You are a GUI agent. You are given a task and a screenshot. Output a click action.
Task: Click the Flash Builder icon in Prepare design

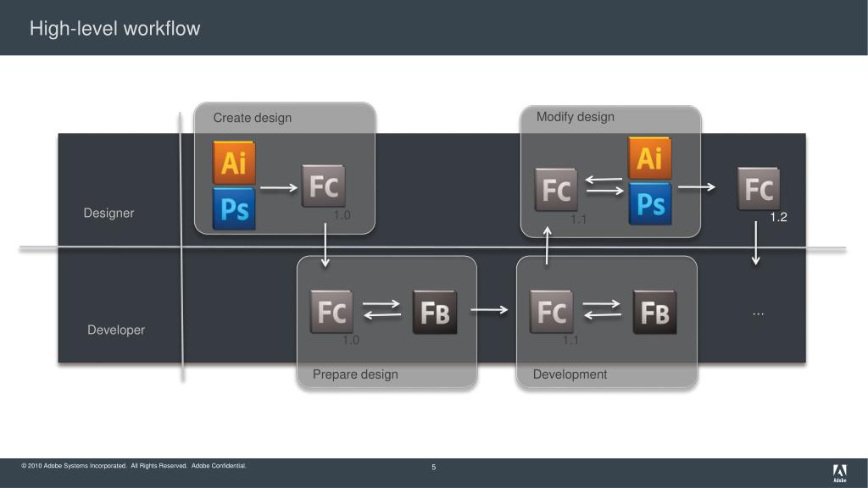click(435, 312)
